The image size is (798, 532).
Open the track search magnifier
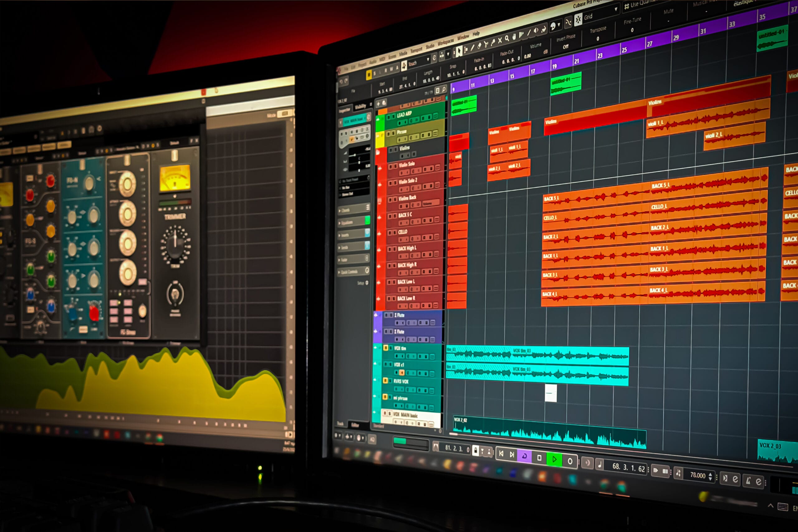pyautogui.click(x=444, y=89)
